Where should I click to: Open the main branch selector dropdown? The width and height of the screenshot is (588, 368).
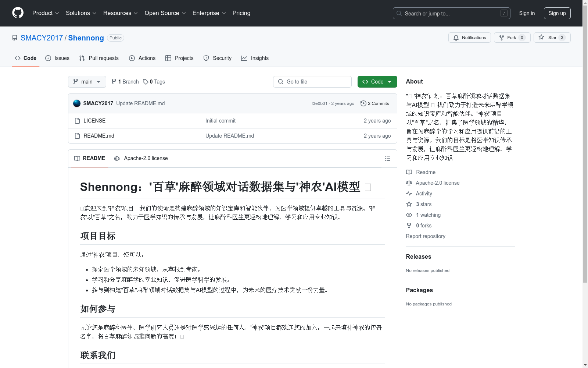click(x=87, y=82)
